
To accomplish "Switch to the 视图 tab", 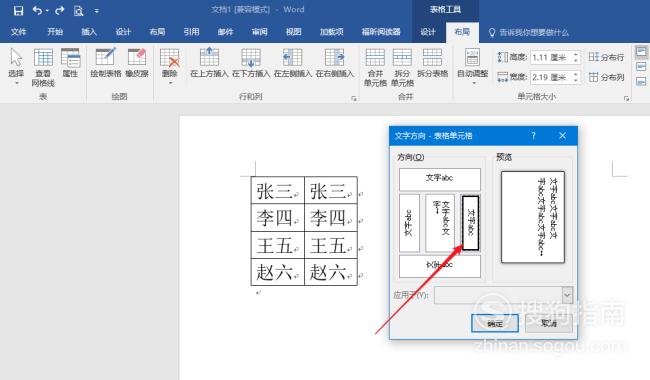I will [293, 32].
